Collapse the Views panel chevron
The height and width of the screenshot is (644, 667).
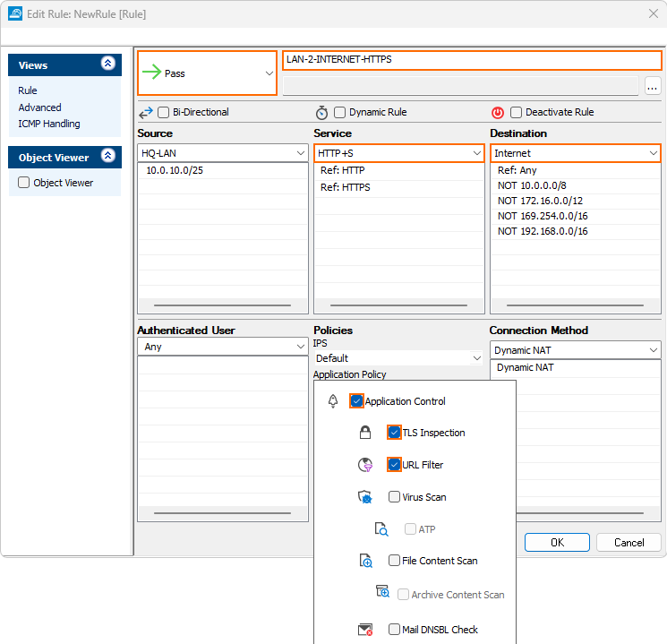coord(108,64)
